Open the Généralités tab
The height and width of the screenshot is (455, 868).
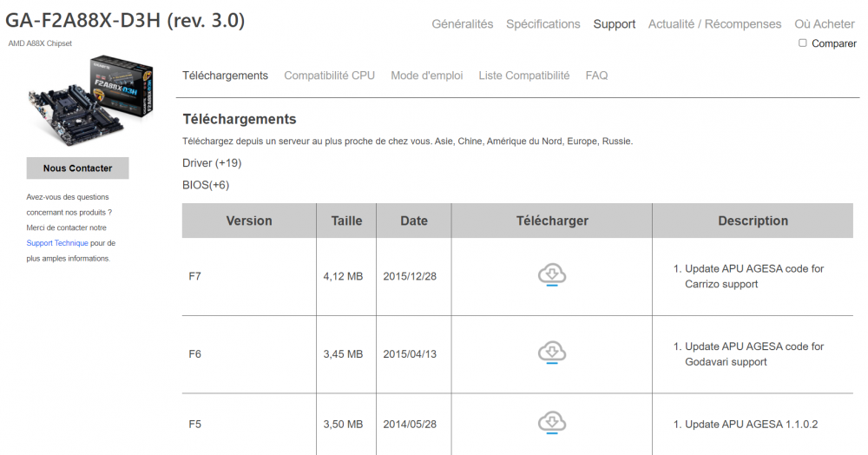click(462, 24)
